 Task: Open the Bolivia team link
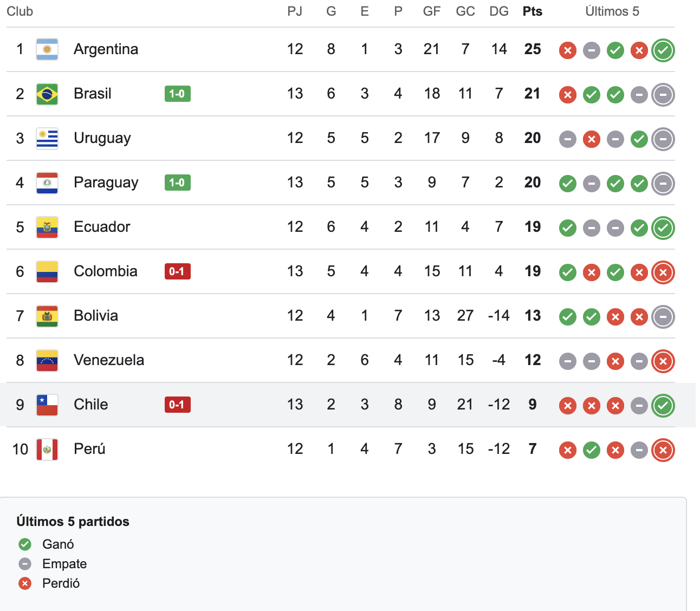click(x=96, y=316)
